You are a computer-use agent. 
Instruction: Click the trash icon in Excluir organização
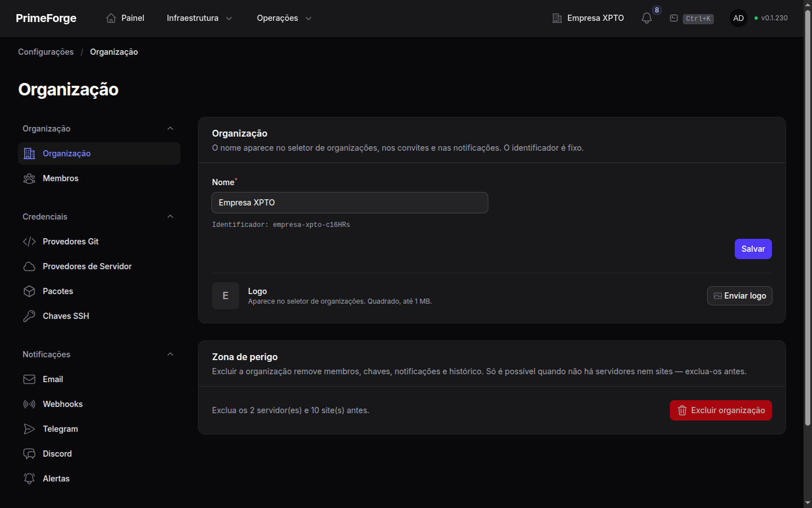[x=682, y=410]
